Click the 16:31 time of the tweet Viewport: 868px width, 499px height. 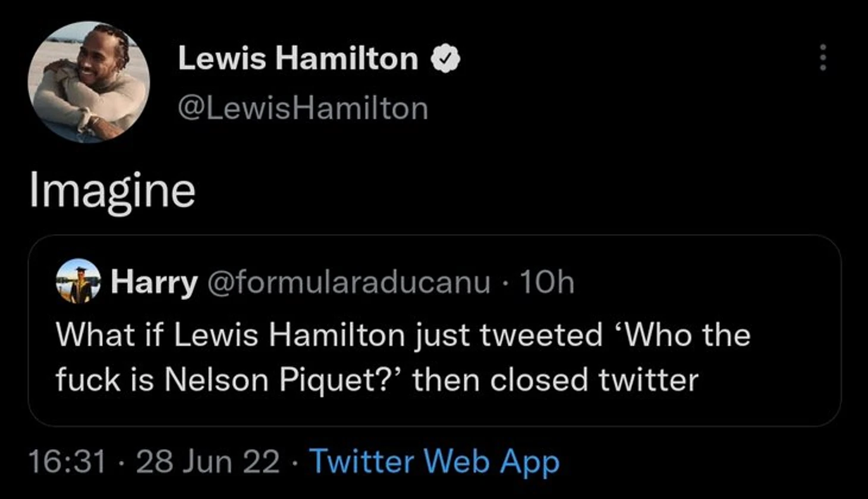point(67,462)
